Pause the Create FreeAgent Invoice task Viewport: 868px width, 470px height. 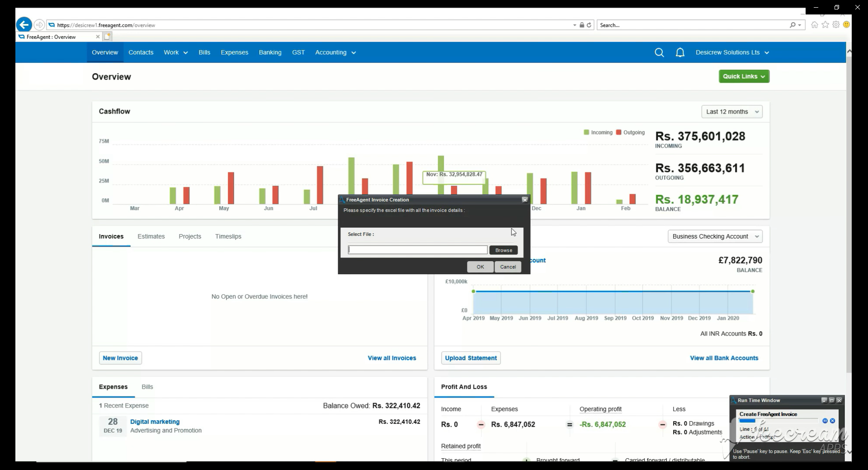click(825, 421)
